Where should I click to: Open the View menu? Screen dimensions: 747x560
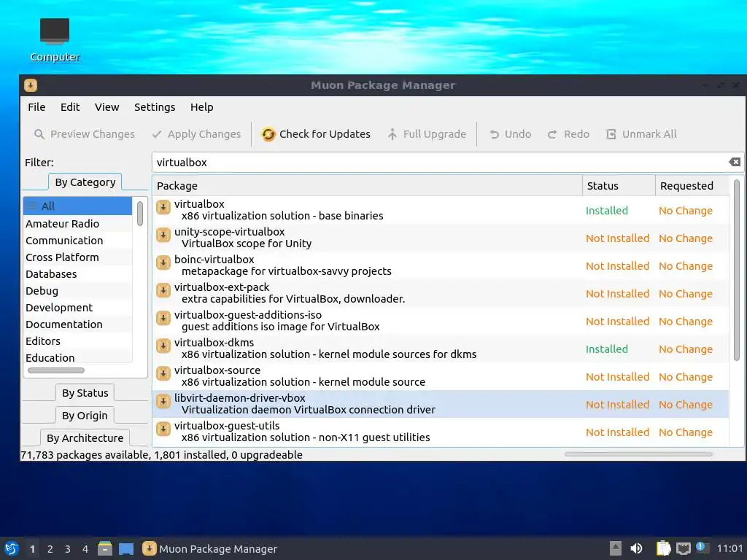pyautogui.click(x=107, y=107)
